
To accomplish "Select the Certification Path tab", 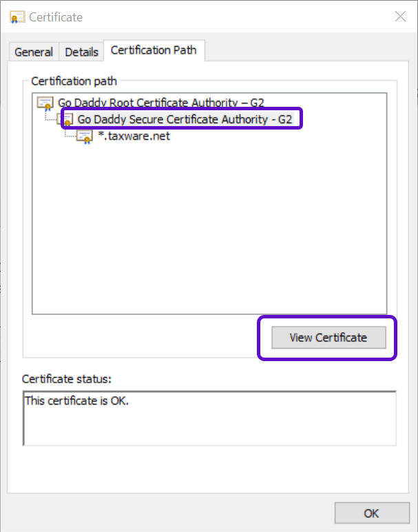I will (x=154, y=50).
